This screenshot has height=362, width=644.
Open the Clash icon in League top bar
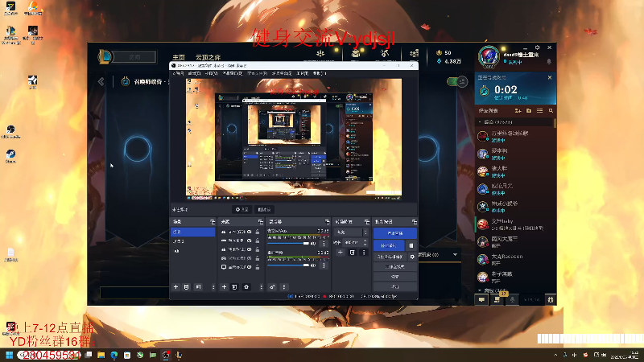(320, 53)
